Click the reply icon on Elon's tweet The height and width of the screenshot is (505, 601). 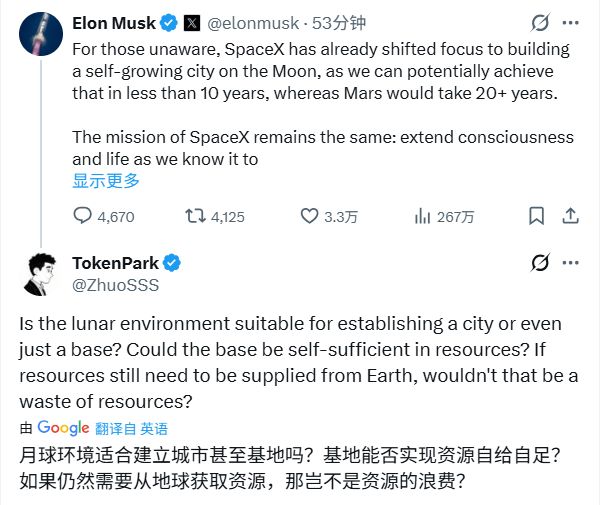[x=84, y=216]
